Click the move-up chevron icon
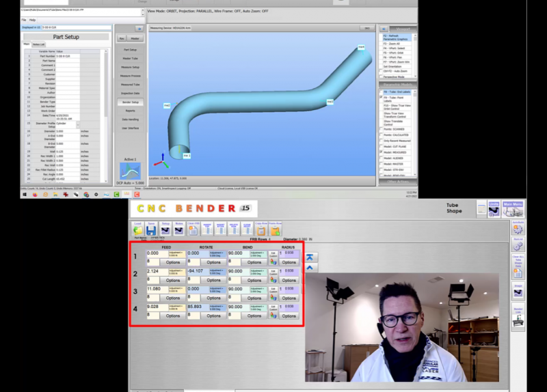Screen dimensions: 547x392 310,268
